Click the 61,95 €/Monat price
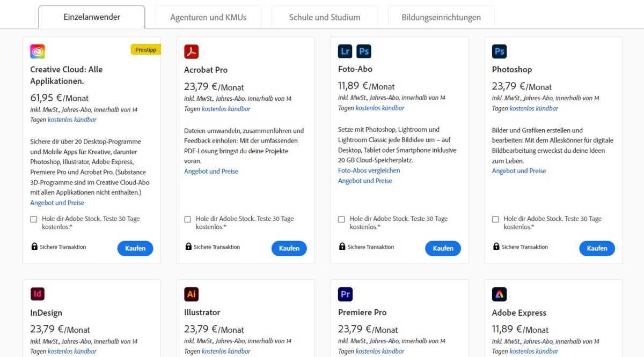The image size is (644, 357). point(60,98)
